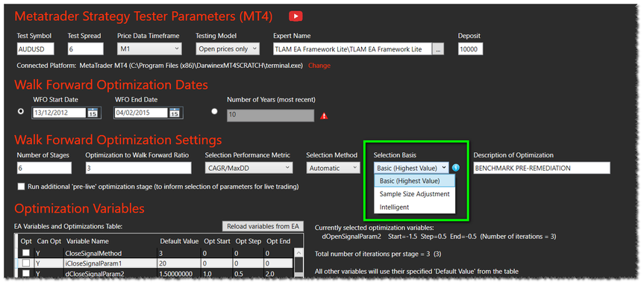This screenshot has height=285, width=644.
Task: Click the red warning triangle icon
Action: (324, 116)
